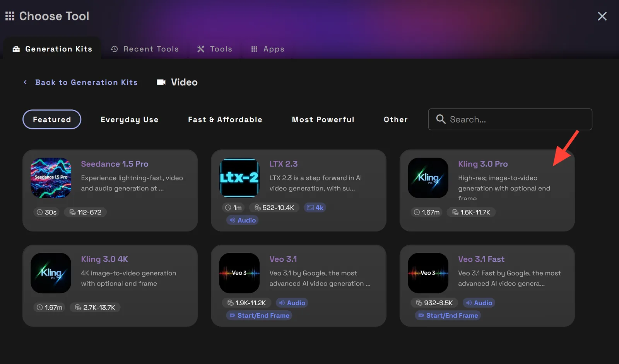Image resolution: width=619 pixels, height=364 pixels.
Task: Click the Kling 3.0 Pro logo thumbnail
Action: click(428, 178)
